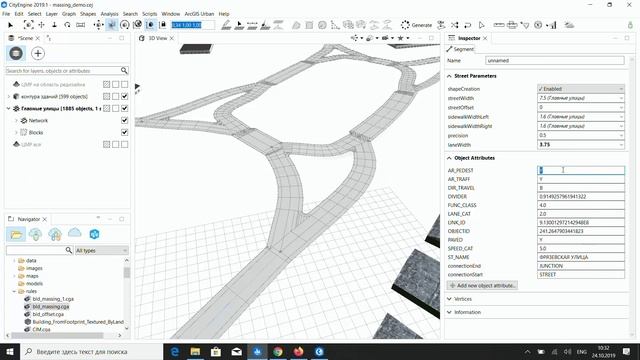Viewport: 640px width, 360px height.
Task: Open File Explorer from the taskbar
Action: coord(195,351)
